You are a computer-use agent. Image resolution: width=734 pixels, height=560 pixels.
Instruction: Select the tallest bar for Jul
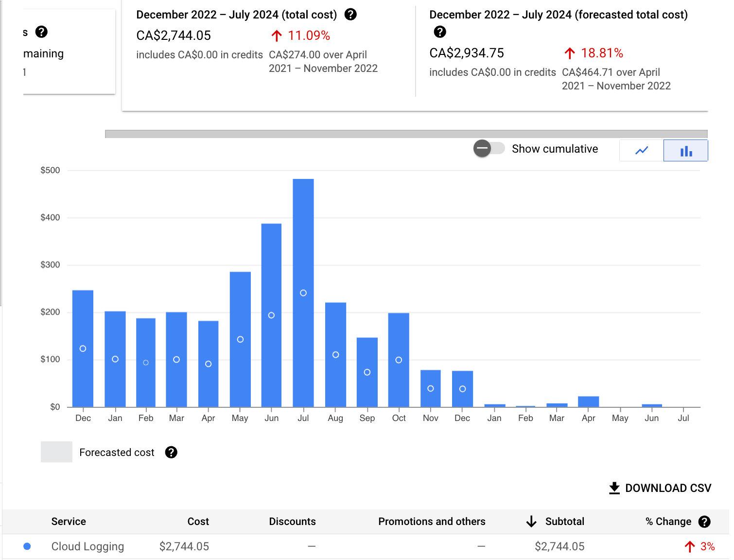[303, 293]
